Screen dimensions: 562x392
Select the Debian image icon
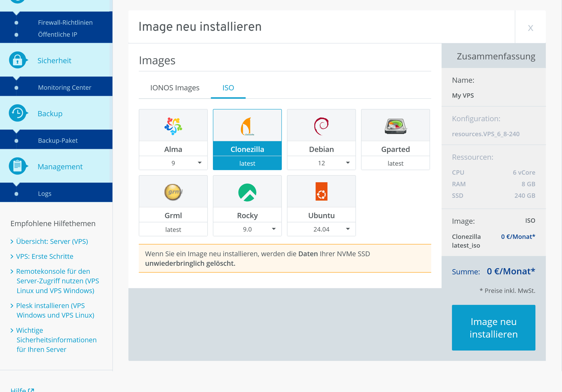321,125
